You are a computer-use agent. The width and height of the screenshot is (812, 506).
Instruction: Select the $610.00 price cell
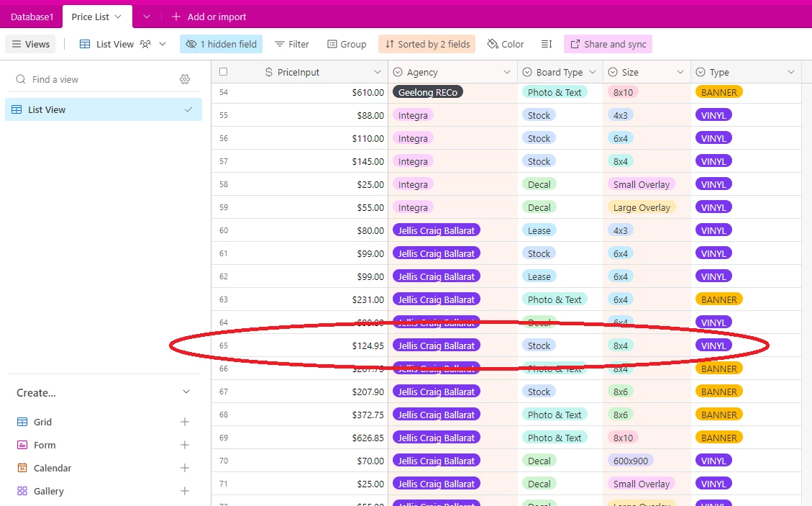(x=300, y=92)
